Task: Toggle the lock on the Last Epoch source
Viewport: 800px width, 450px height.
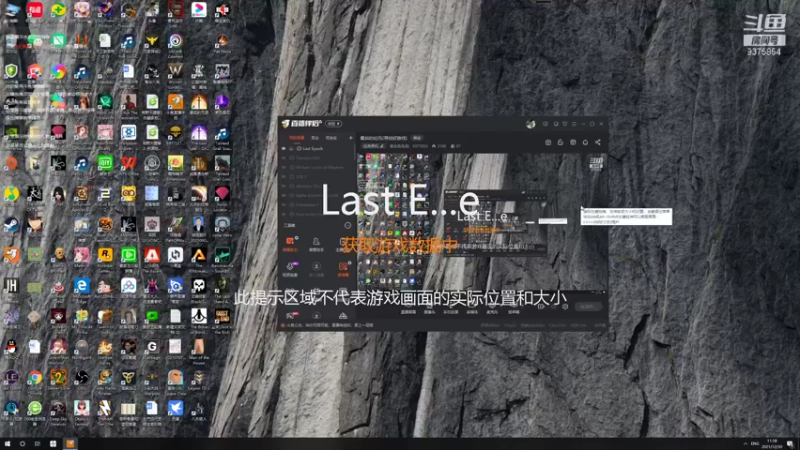Action: [291, 148]
